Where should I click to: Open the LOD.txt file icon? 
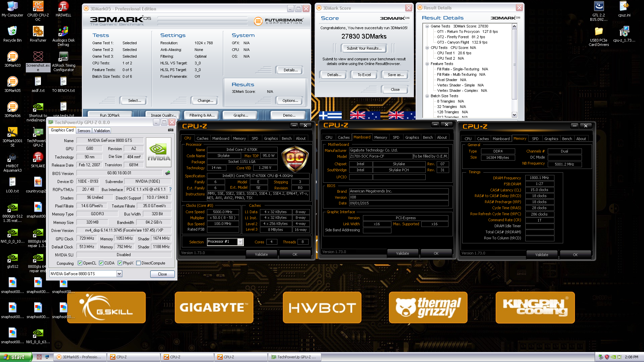click(x=12, y=185)
